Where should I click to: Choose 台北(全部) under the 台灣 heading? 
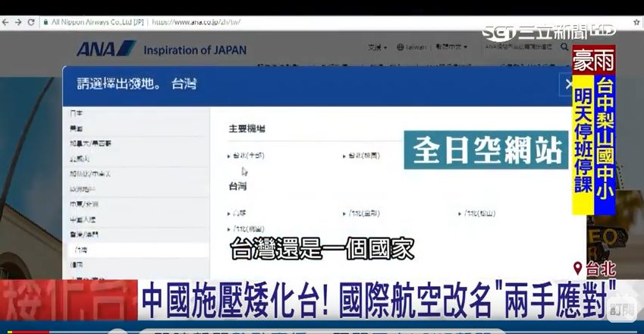click(362, 213)
